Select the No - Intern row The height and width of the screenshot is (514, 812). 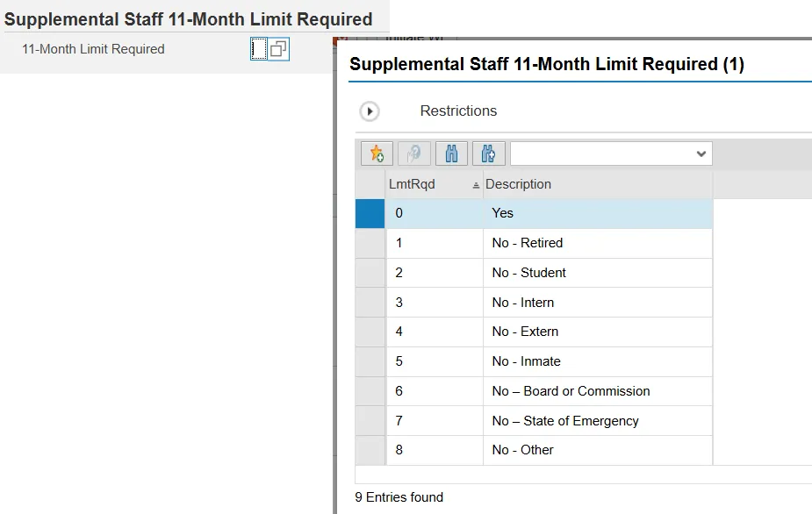coord(522,303)
